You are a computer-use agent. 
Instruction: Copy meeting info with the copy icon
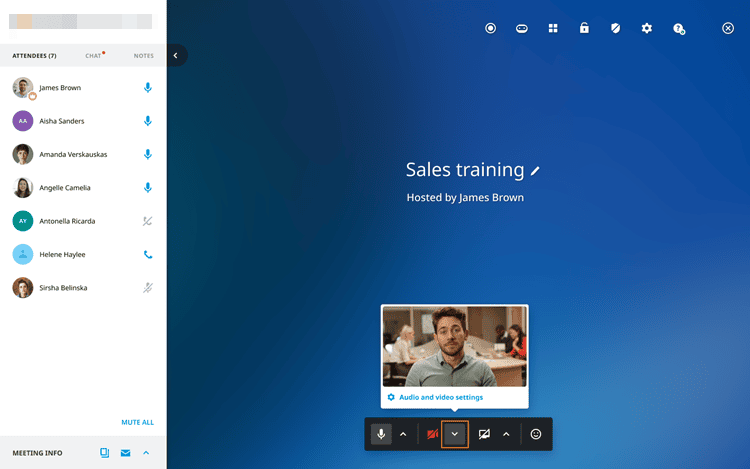[104, 453]
